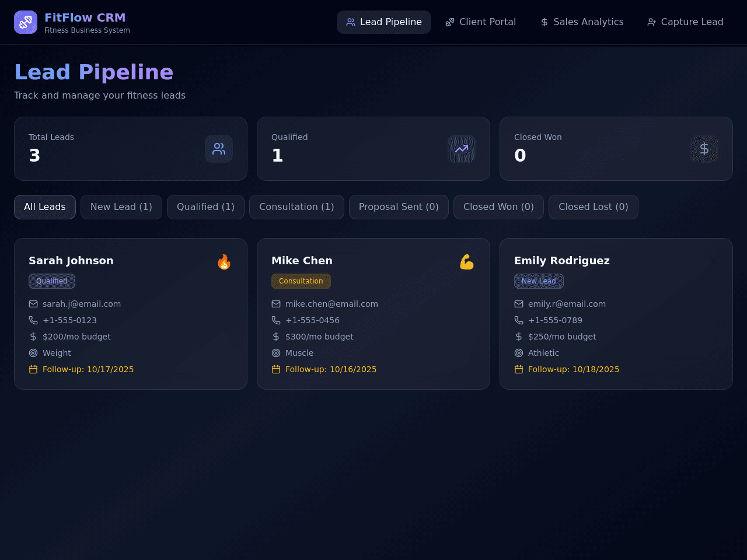Click the envelope icon beside sarah.j@email.com
Image resolution: width=747 pixels, height=560 pixels.
(33, 304)
